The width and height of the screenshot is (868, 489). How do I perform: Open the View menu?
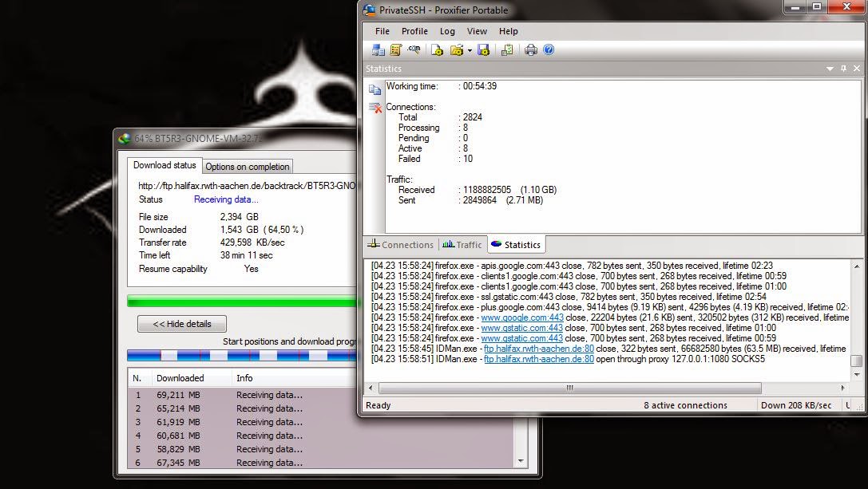(477, 32)
